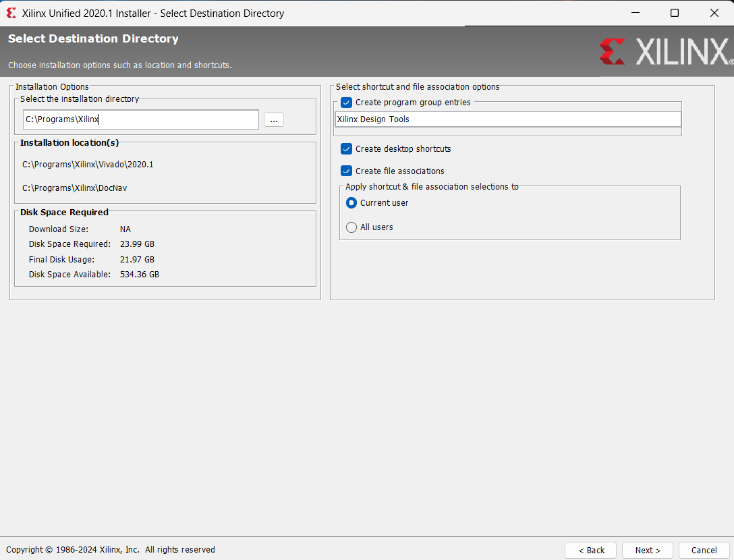This screenshot has height=560, width=734.
Task: Go back with the Back button
Action: [x=590, y=550]
